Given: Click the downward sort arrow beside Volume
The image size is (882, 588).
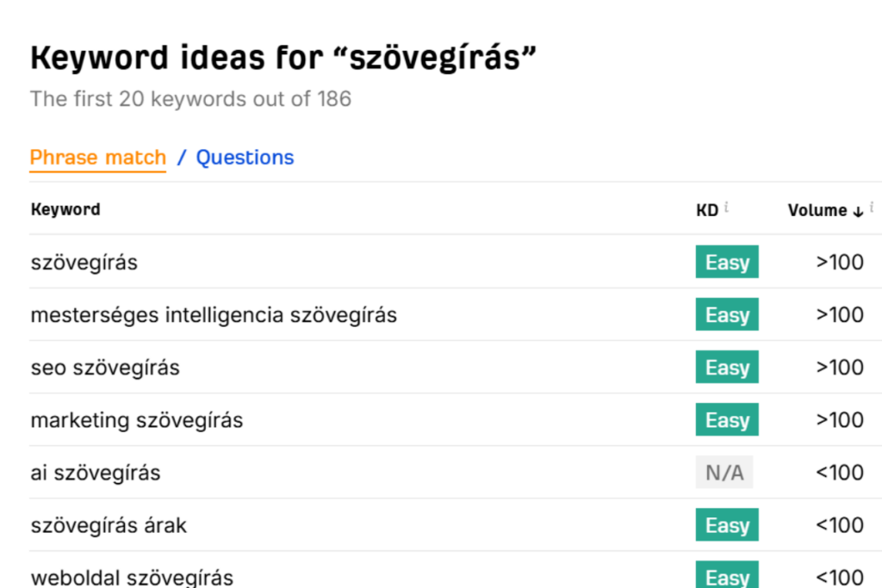Looking at the screenshot, I should (x=859, y=211).
